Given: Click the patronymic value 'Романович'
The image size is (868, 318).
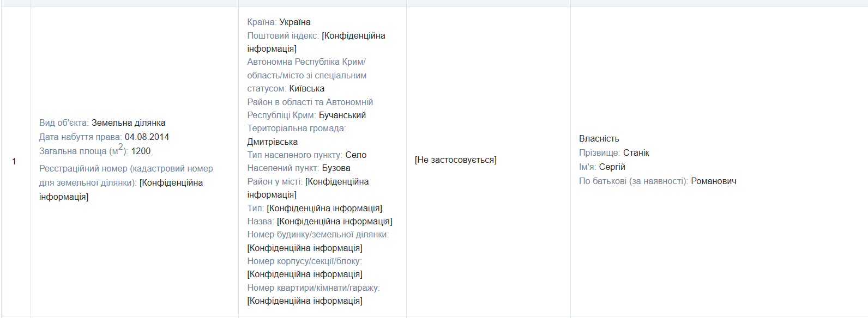Looking at the screenshot, I should 714,181.
